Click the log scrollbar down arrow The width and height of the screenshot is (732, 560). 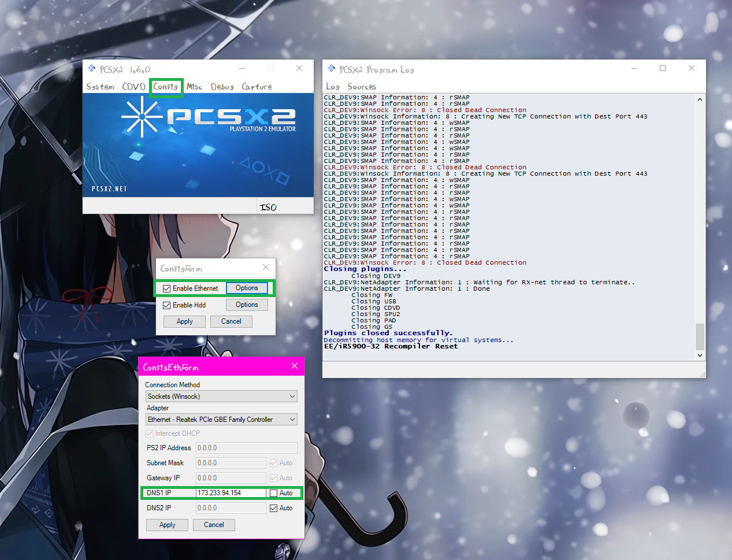pyautogui.click(x=700, y=355)
